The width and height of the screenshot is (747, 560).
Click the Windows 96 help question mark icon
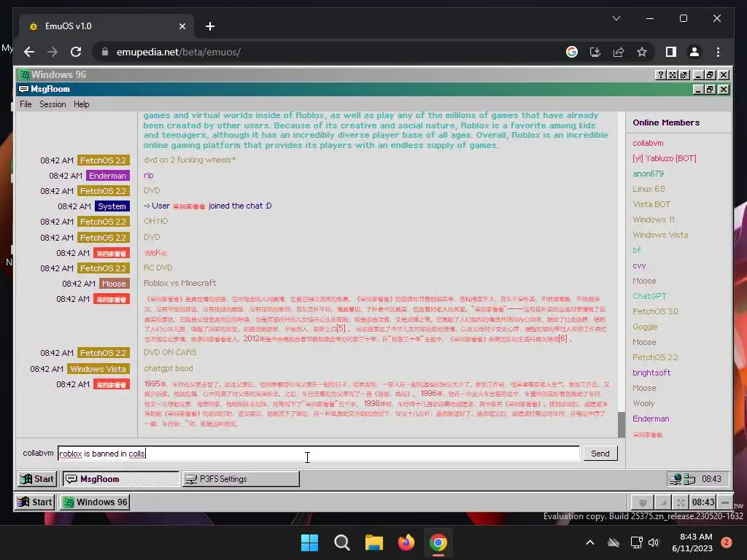pyautogui.click(x=660, y=75)
